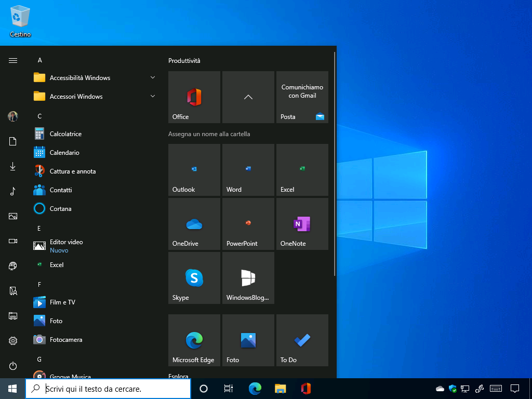Open the WindowsBlog tile
This screenshot has height=399, width=532.
248,278
